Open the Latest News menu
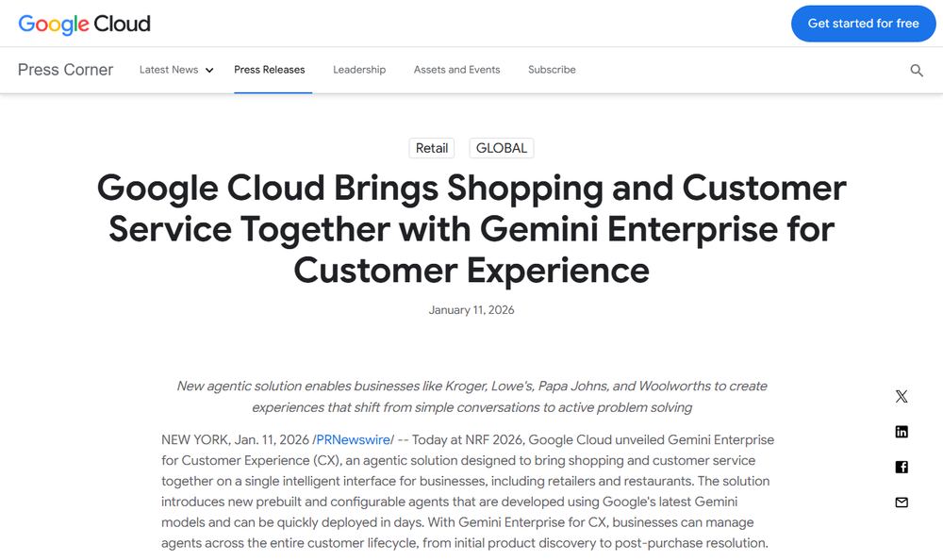This screenshot has height=560, width=943. (169, 70)
